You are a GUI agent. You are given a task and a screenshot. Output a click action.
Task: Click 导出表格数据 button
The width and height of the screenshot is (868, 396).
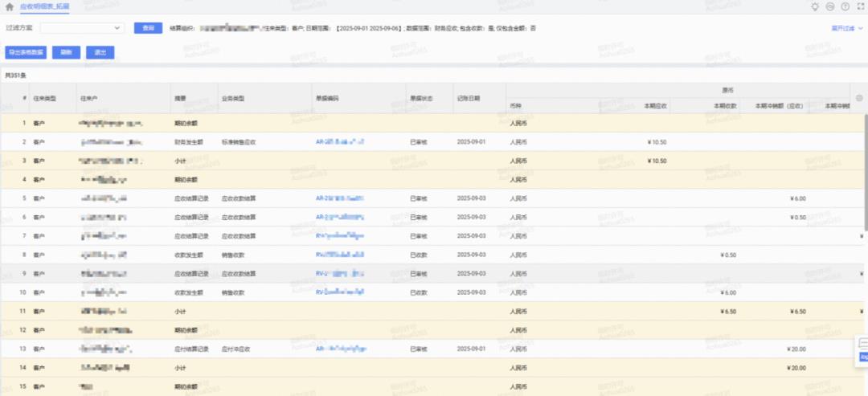click(x=26, y=52)
